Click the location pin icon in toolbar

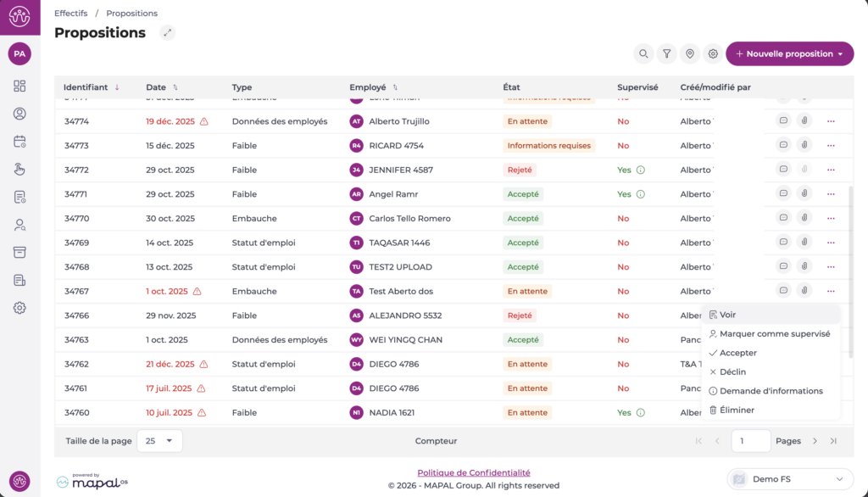point(690,54)
